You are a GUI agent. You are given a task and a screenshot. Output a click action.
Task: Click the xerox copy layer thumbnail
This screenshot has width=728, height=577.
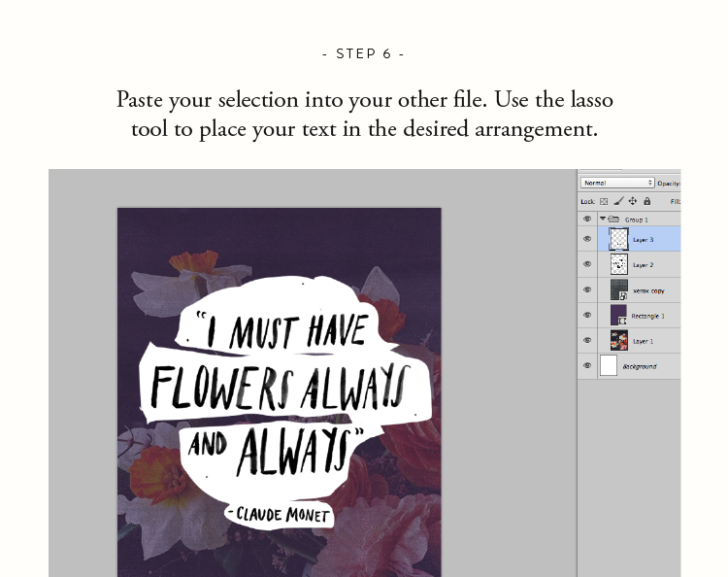[619, 289]
